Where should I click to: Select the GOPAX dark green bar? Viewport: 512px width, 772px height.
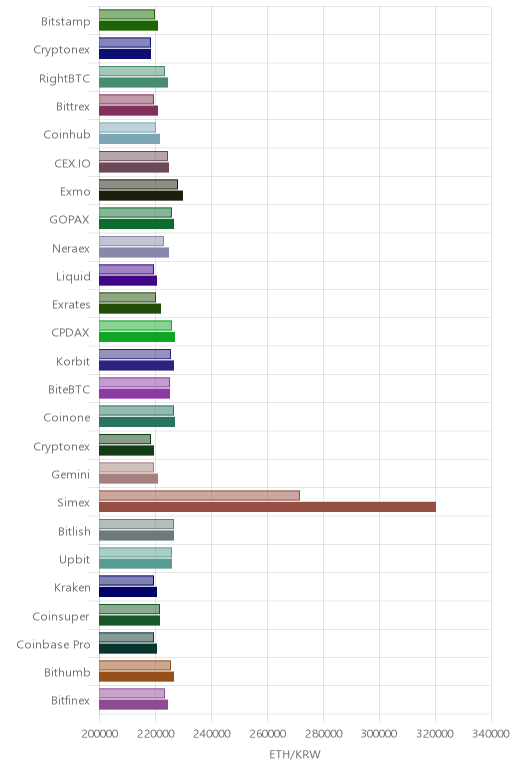(x=136, y=224)
